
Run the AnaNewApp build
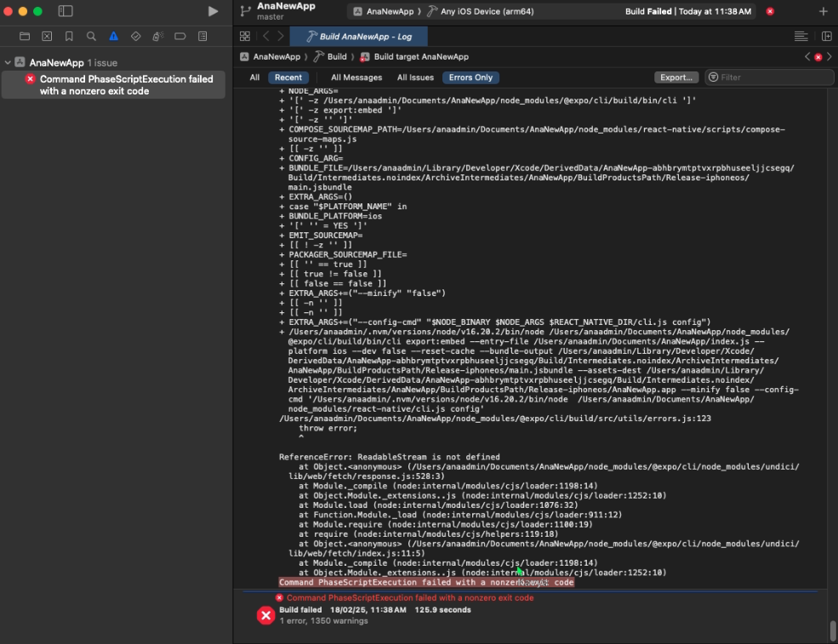coord(213,11)
